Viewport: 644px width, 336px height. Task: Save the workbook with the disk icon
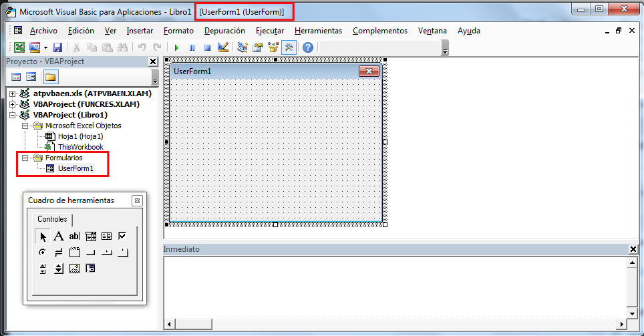(57, 47)
